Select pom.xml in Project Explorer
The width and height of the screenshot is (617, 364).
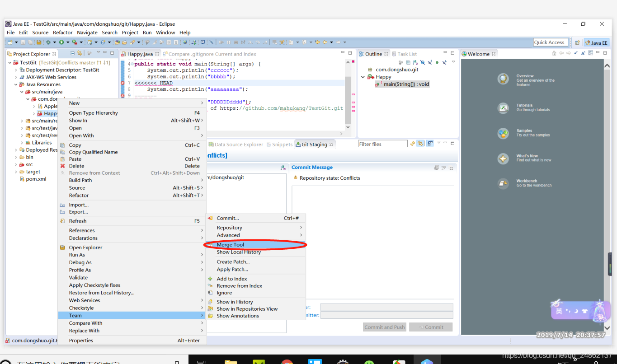pyautogui.click(x=36, y=179)
